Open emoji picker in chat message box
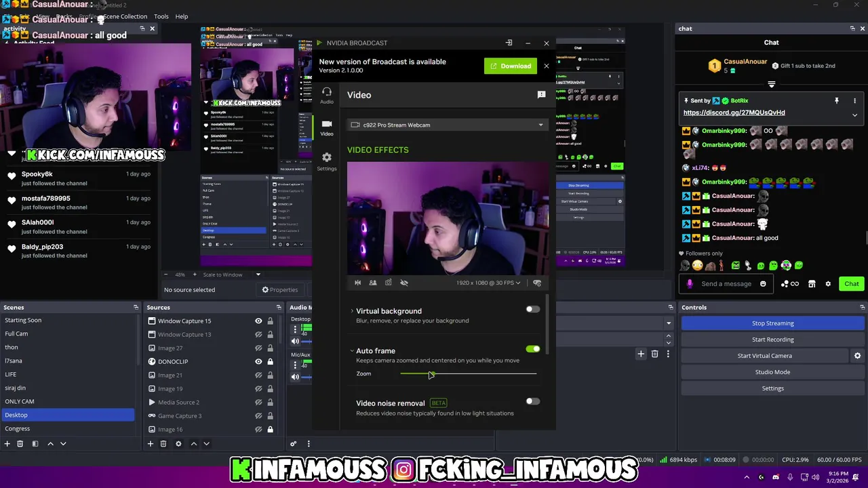This screenshot has width=868, height=488. tap(763, 284)
